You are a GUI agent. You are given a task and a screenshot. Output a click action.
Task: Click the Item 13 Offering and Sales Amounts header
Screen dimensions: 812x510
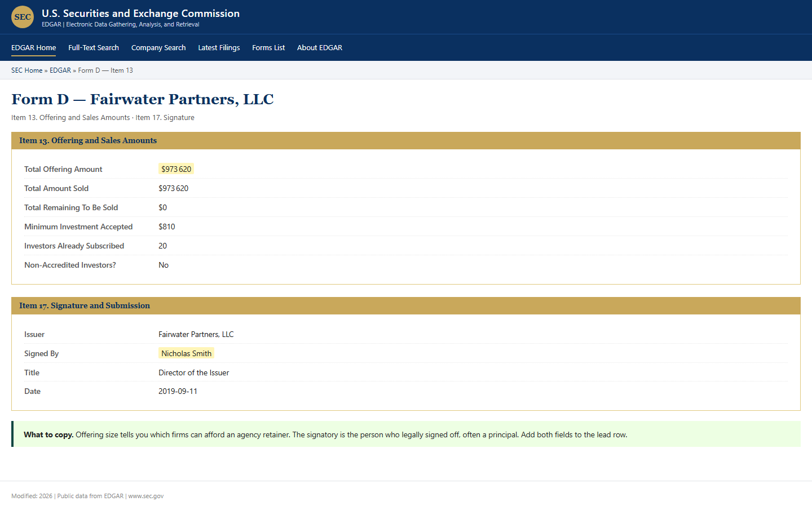406,141
